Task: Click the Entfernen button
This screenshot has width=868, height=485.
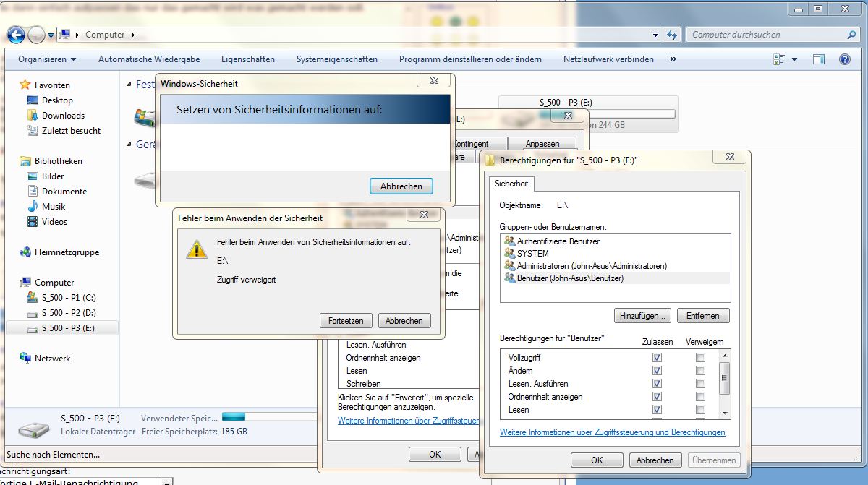Action: click(705, 316)
